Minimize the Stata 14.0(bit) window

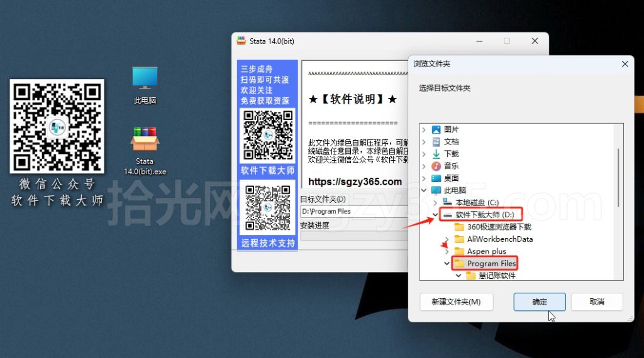(479, 41)
